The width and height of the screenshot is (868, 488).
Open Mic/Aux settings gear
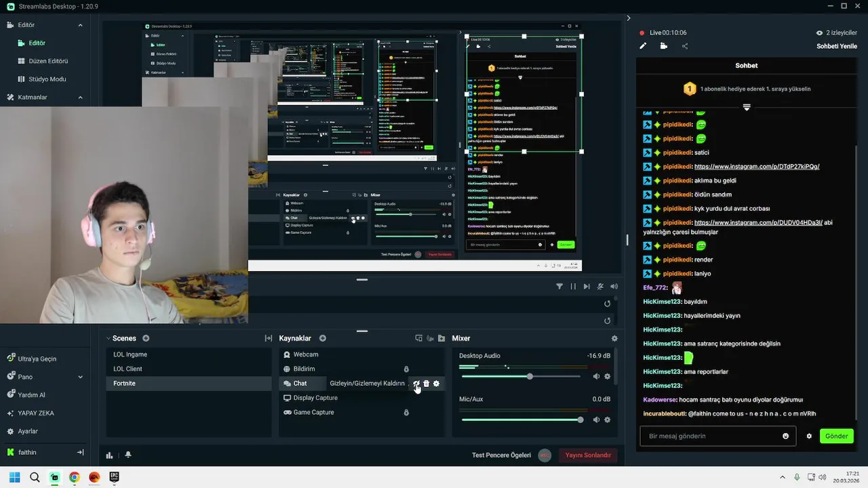pos(607,420)
